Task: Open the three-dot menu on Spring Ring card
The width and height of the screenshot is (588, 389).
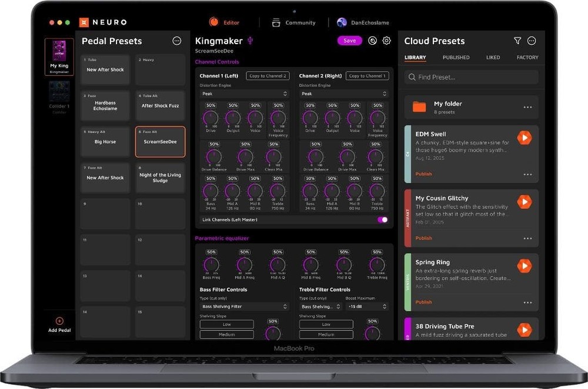Action: [x=527, y=302]
